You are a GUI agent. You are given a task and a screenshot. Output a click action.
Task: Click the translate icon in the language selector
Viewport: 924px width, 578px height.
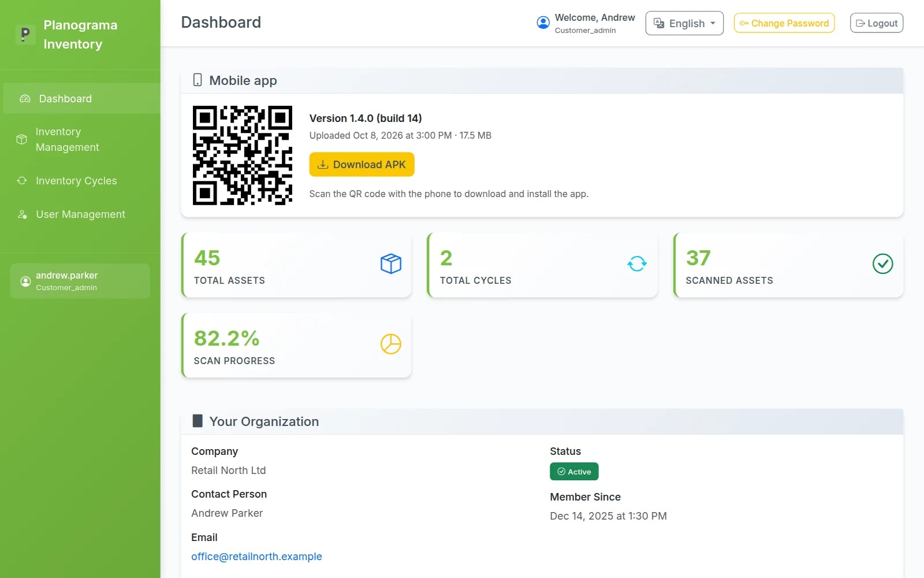coord(658,23)
